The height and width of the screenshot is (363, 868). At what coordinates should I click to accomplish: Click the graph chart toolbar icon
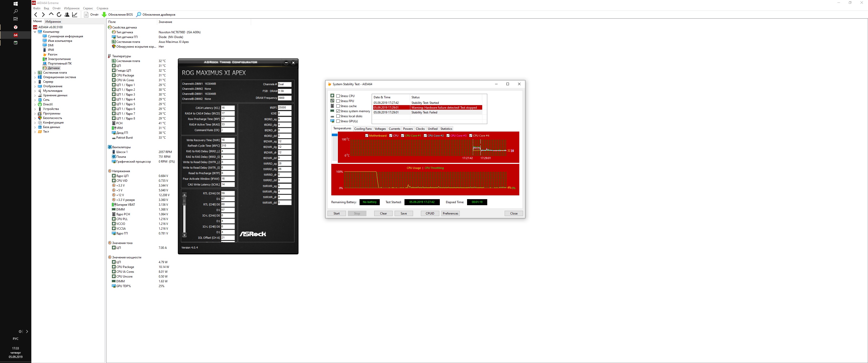click(x=75, y=14)
